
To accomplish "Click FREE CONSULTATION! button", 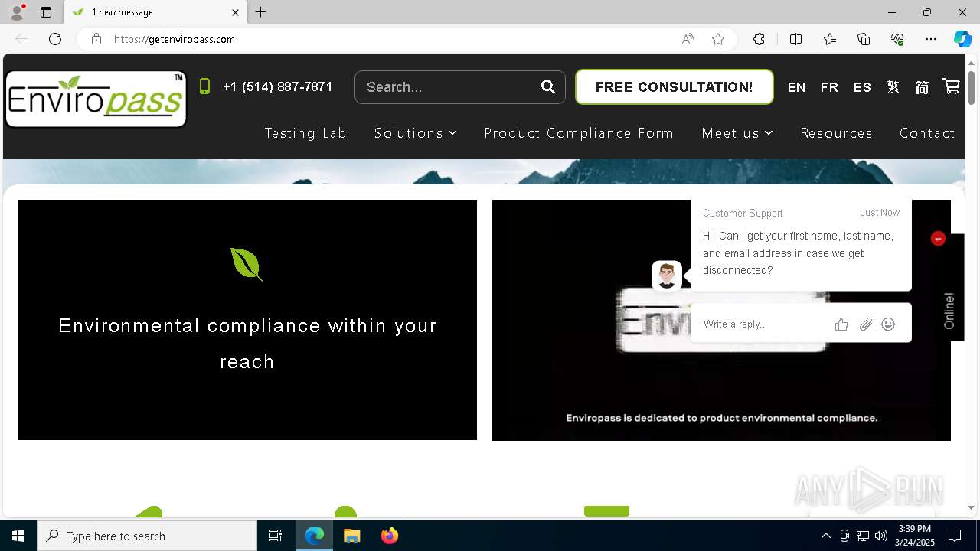I will click(x=674, y=87).
